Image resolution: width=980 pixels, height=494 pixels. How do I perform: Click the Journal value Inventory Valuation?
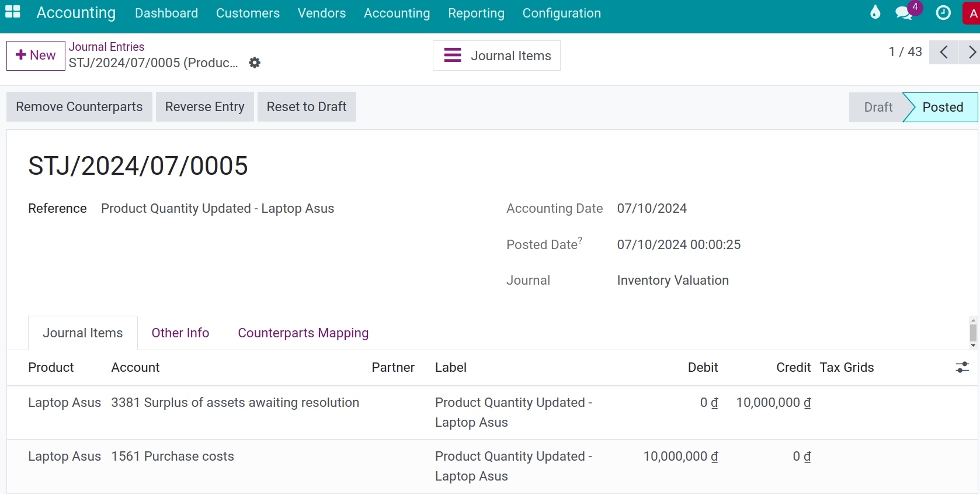[x=673, y=281]
